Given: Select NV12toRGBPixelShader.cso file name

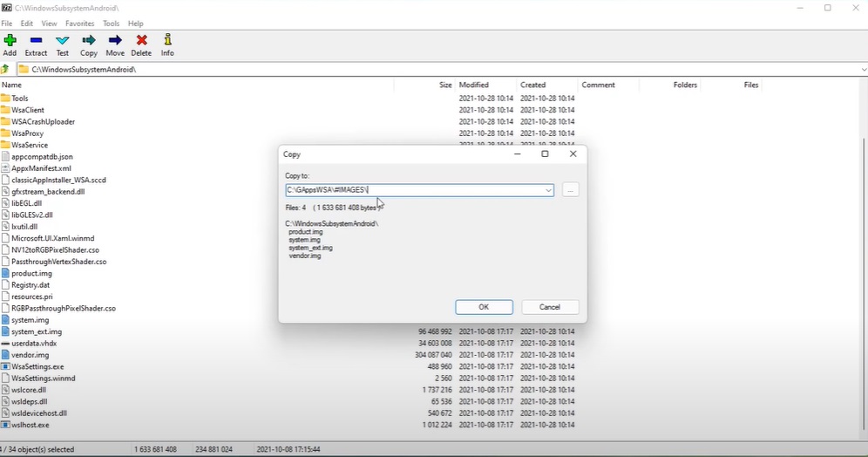Looking at the screenshot, I should pyautogui.click(x=56, y=249).
